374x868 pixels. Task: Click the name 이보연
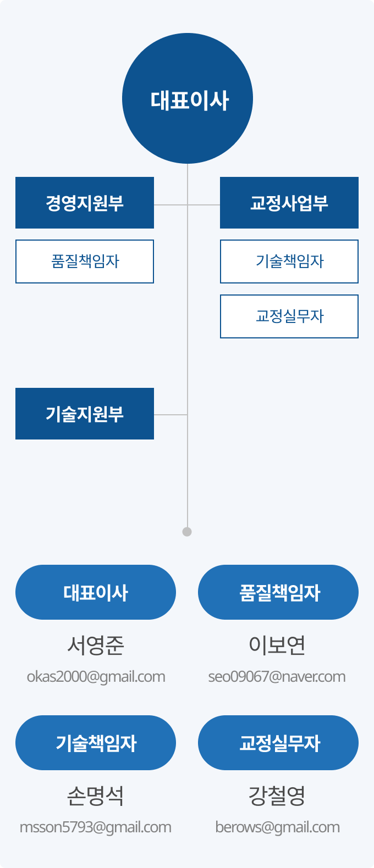click(277, 645)
